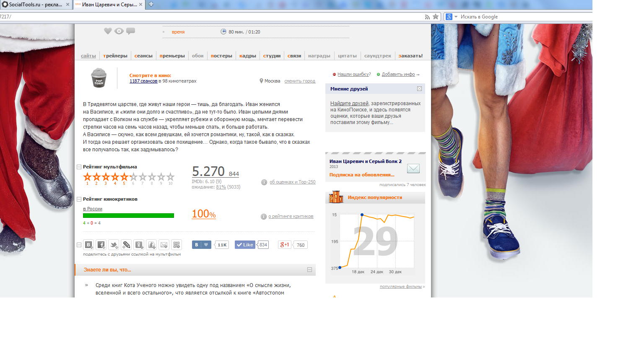
Task: Share the cartoon on VKontakte via the B icon
Action: coord(88,245)
